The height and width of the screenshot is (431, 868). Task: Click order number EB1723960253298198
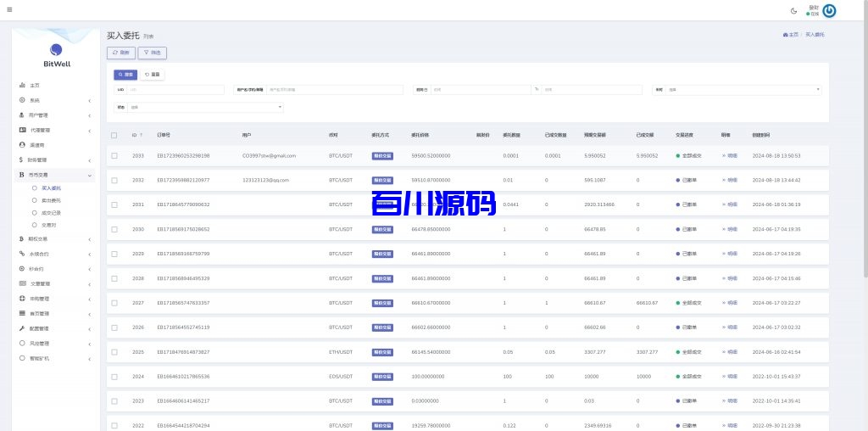click(x=183, y=155)
